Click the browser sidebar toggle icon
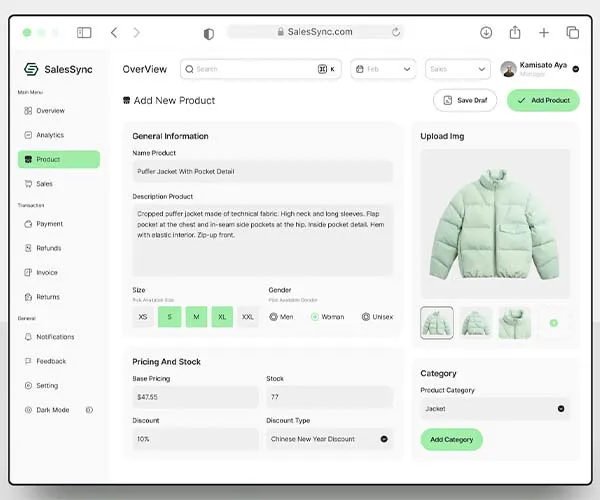This screenshot has width=600, height=500. tap(84, 33)
